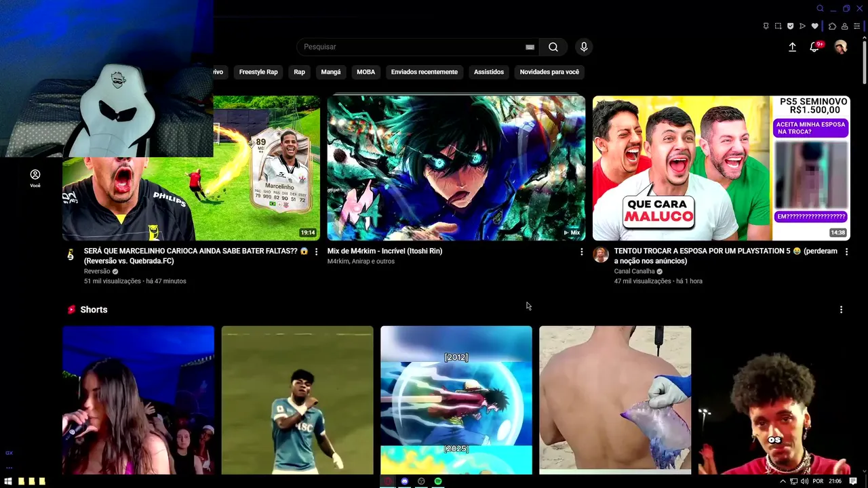The image size is (868, 488).
Task: Click the Shorts section heading
Action: click(94, 310)
